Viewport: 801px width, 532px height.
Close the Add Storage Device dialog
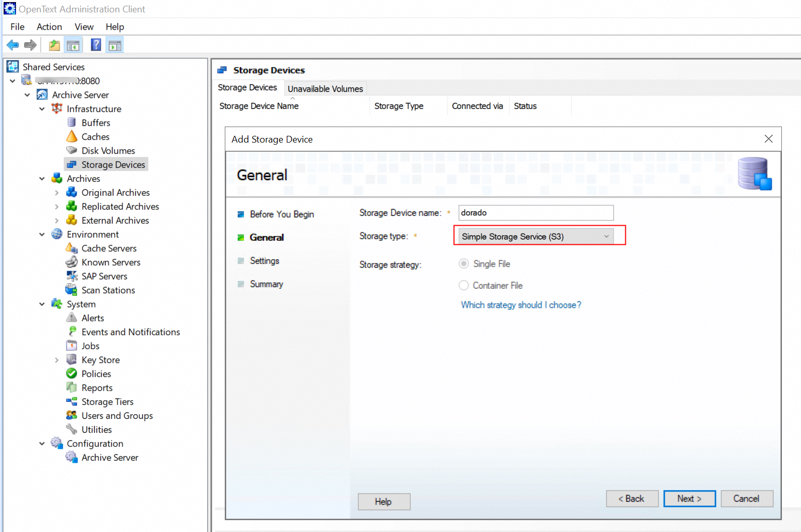pos(768,139)
